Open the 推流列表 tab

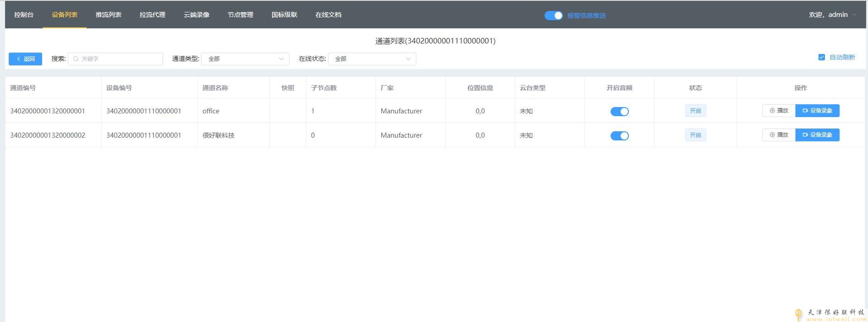(109, 15)
